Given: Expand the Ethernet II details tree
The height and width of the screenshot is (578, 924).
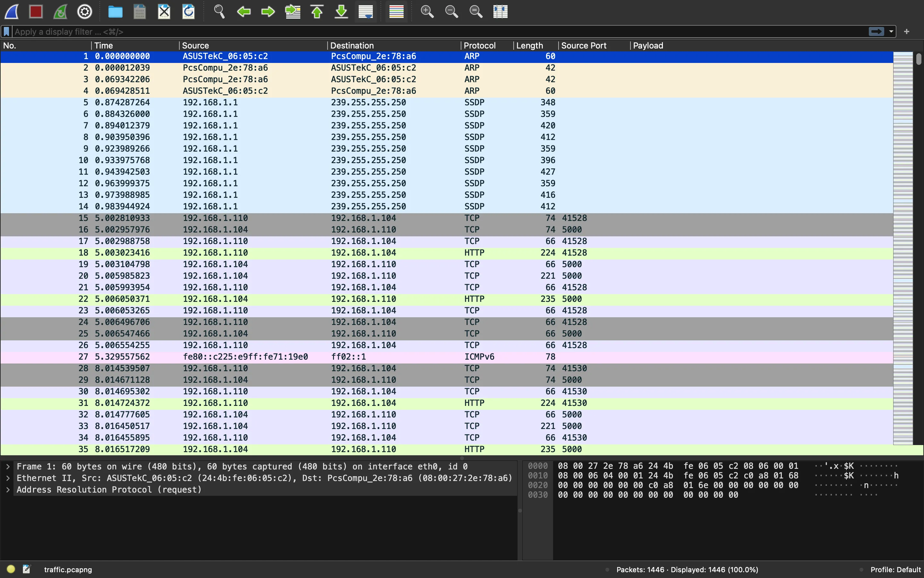Looking at the screenshot, I should (x=8, y=478).
